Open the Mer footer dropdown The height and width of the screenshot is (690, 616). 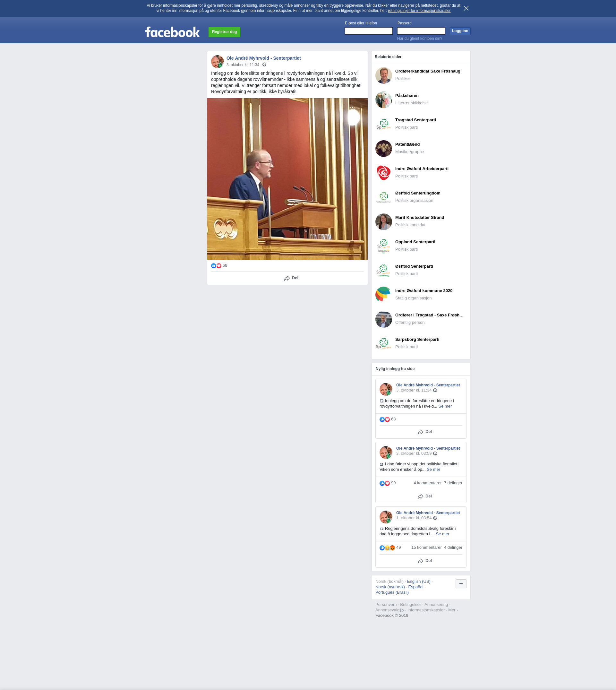click(x=453, y=610)
